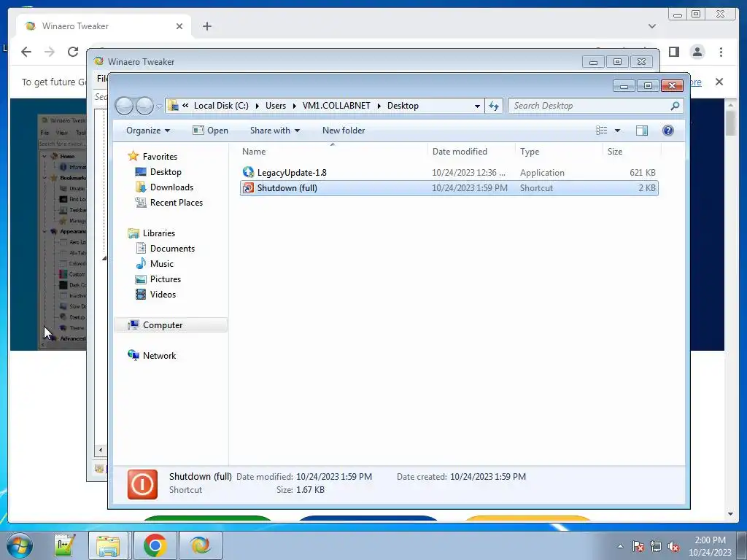Open the Music library
747x560 pixels.
(161, 264)
